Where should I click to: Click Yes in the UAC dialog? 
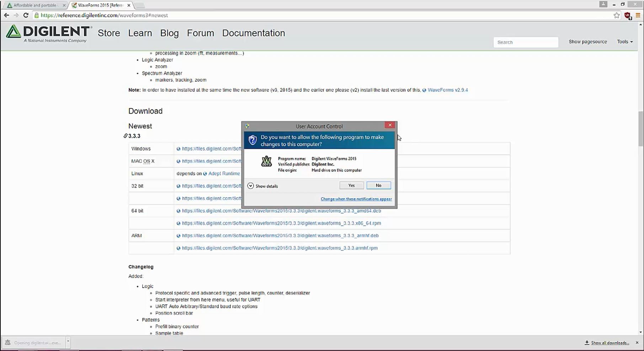click(x=351, y=185)
